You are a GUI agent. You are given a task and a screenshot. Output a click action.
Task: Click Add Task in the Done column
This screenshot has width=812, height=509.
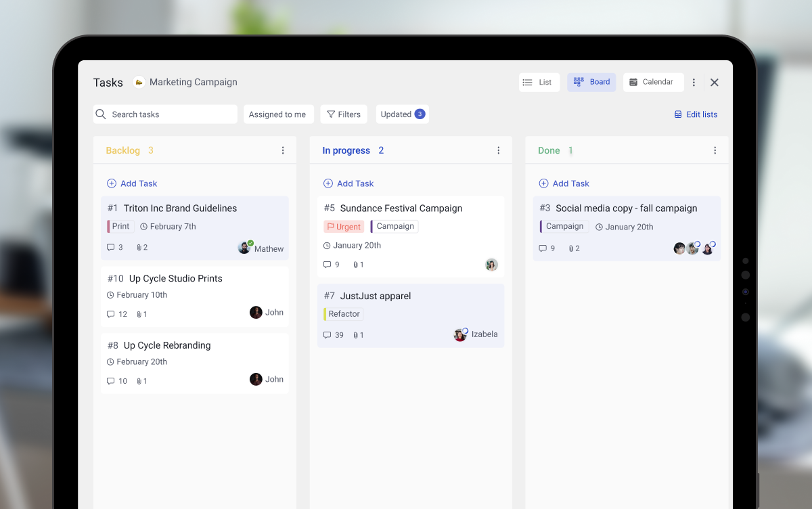point(564,183)
